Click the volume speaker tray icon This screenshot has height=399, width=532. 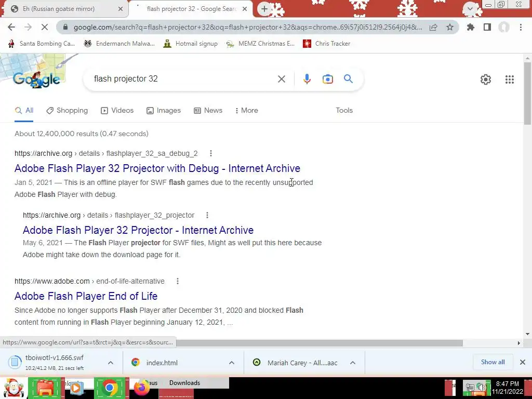coord(482,387)
